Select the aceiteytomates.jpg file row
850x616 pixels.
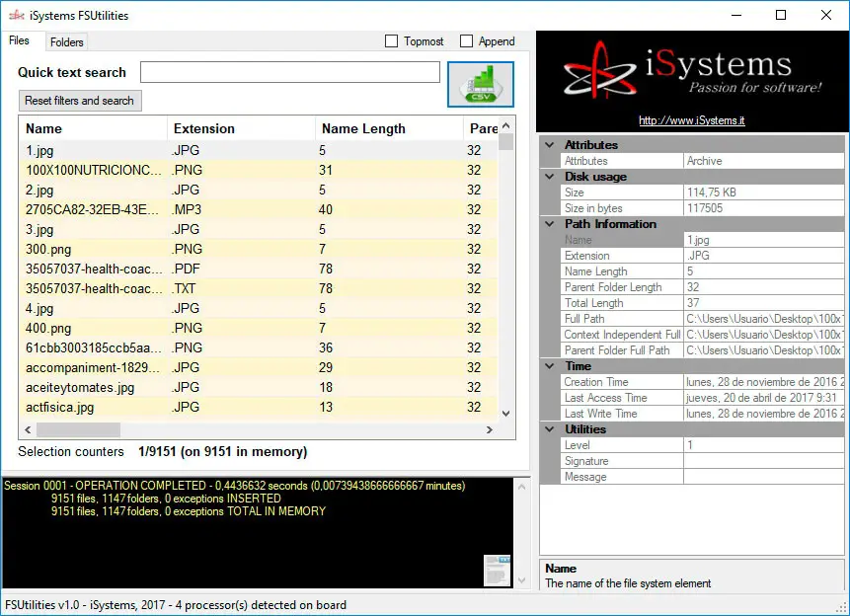click(x=80, y=387)
